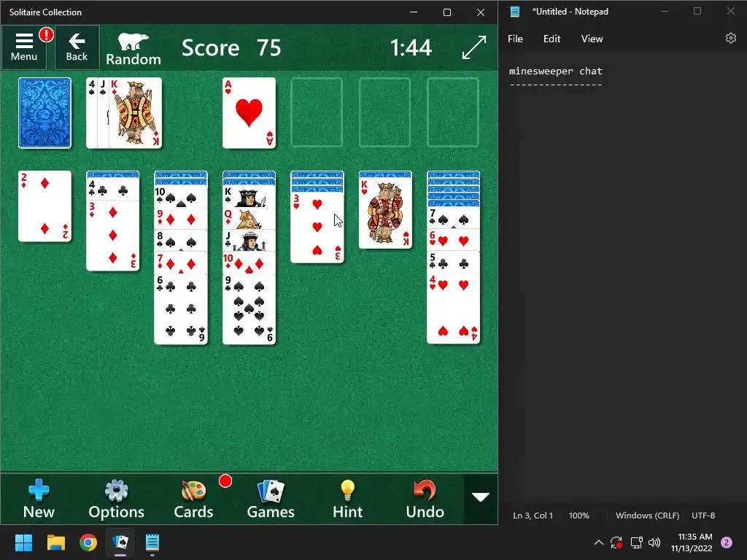The width and height of the screenshot is (747, 560).
Task: Click the Score 75 display
Action: point(231,47)
